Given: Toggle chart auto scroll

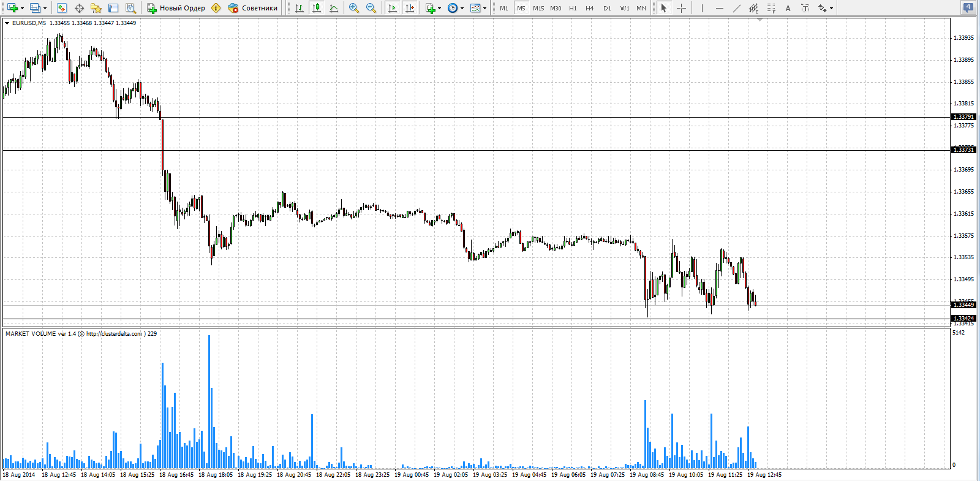Looking at the screenshot, I should click(x=393, y=8).
